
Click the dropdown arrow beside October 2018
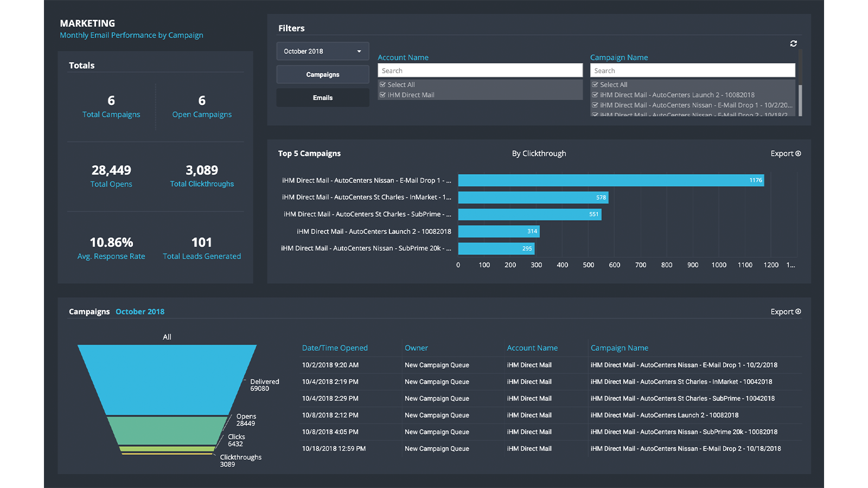click(x=359, y=52)
